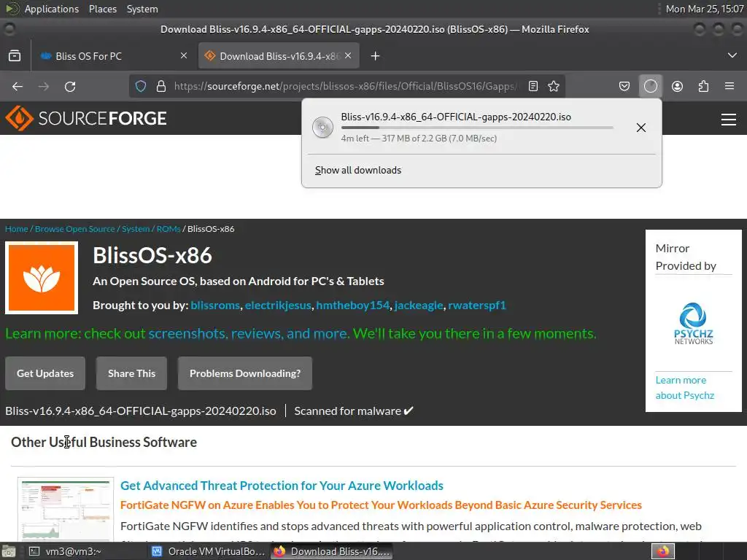Click show desktop icon in bottom panel
Viewport: 747px width, 560px height.
coord(9,551)
